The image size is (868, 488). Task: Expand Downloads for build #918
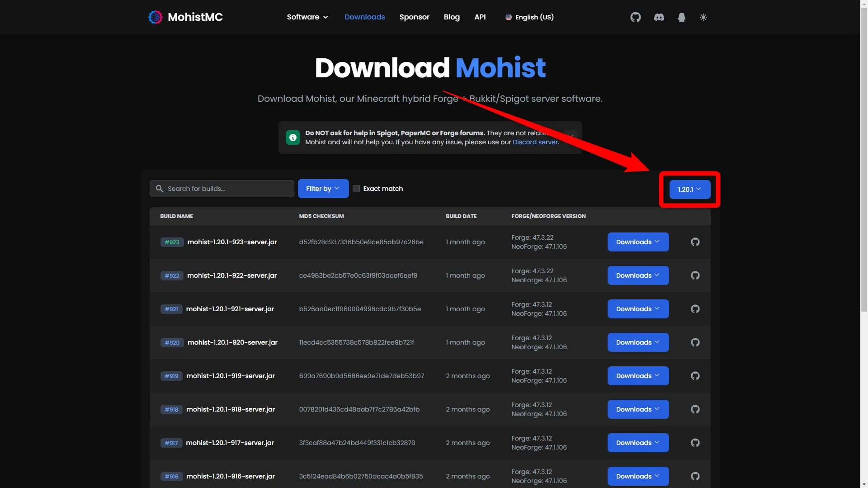click(638, 409)
